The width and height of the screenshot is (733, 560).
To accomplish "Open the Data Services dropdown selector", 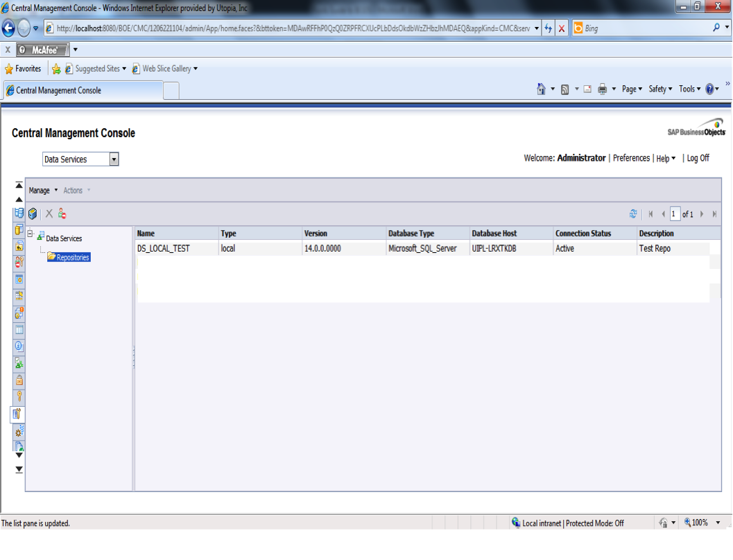I will coord(80,159).
